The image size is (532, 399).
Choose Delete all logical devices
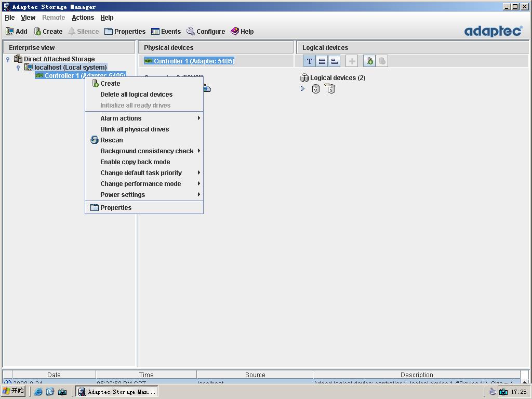136,95
